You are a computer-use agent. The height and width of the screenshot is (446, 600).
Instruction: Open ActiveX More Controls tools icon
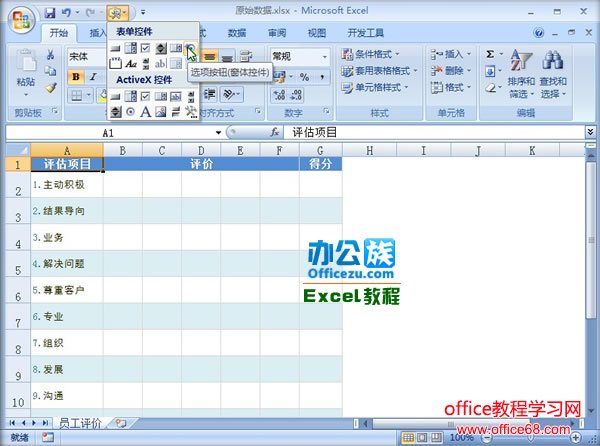click(191, 112)
